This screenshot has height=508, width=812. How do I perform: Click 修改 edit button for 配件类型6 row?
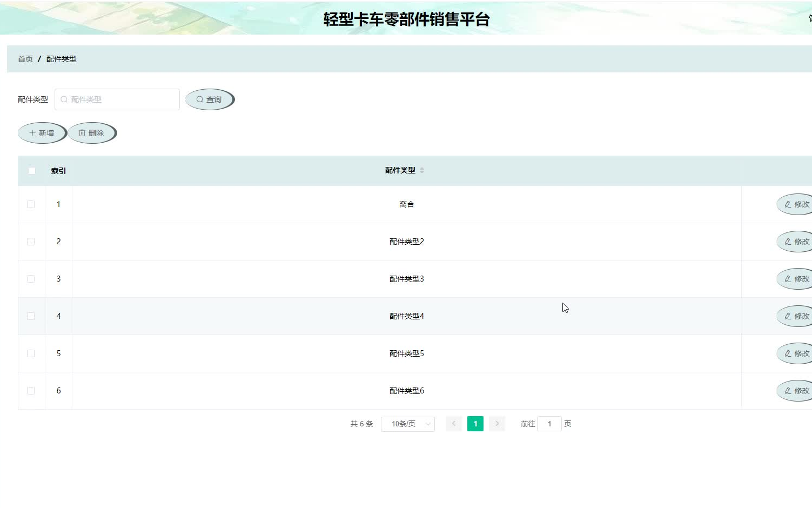(x=795, y=391)
